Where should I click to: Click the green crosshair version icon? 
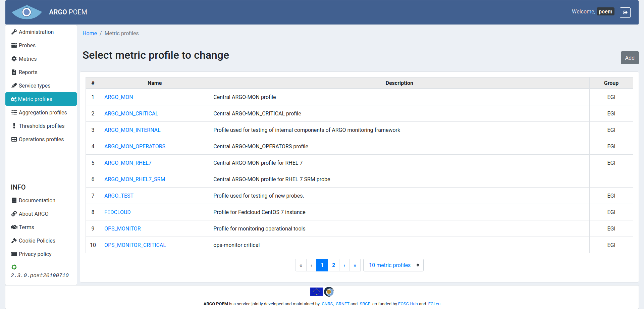click(x=14, y=267)
